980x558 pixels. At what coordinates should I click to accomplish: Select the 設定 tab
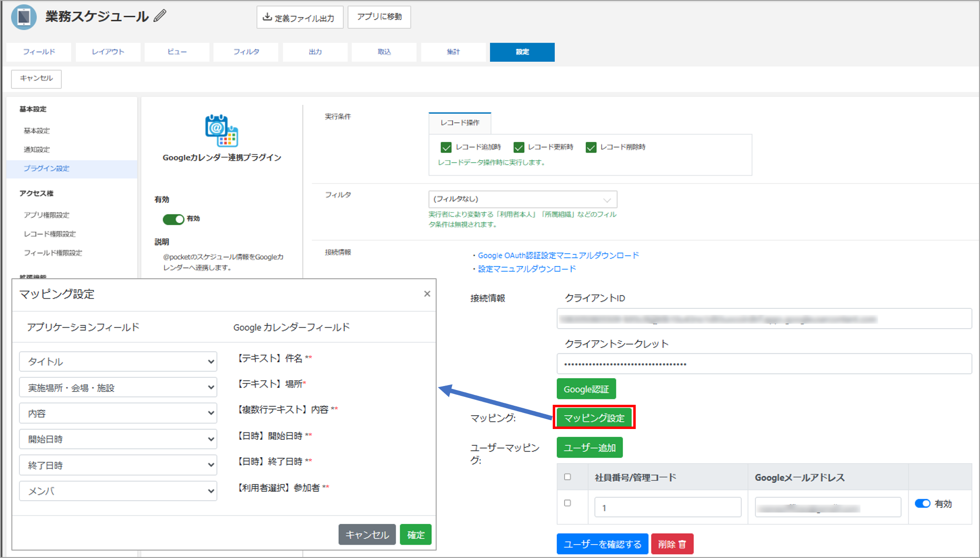point(522,52)
